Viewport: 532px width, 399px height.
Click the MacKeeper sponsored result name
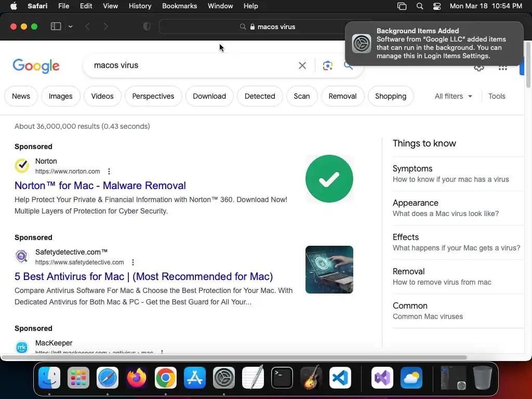click(54, 343)
